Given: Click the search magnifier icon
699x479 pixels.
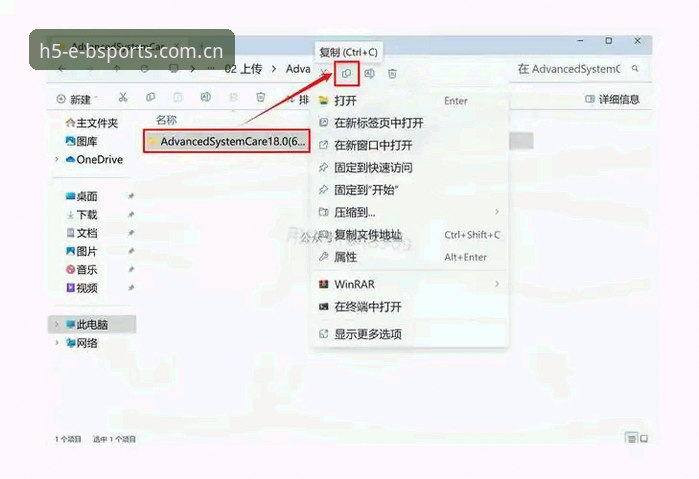Looking at the screenshot, I should [635, 69].
